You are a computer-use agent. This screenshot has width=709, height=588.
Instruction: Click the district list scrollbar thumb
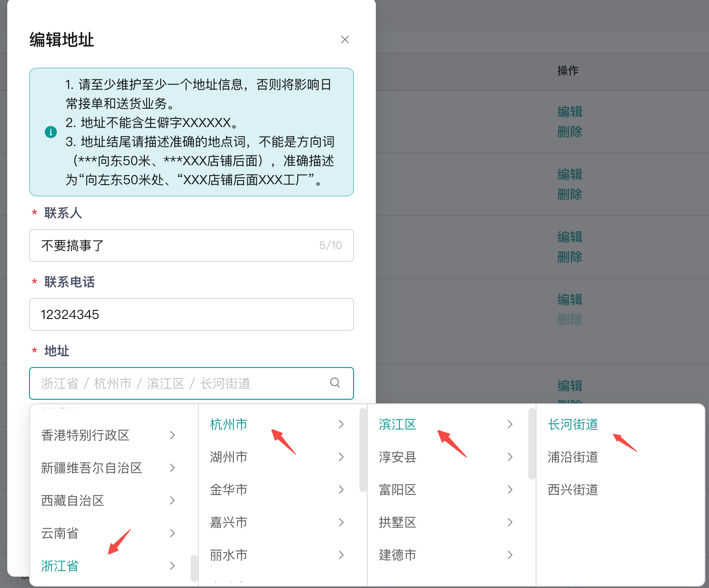coord(532,444)
